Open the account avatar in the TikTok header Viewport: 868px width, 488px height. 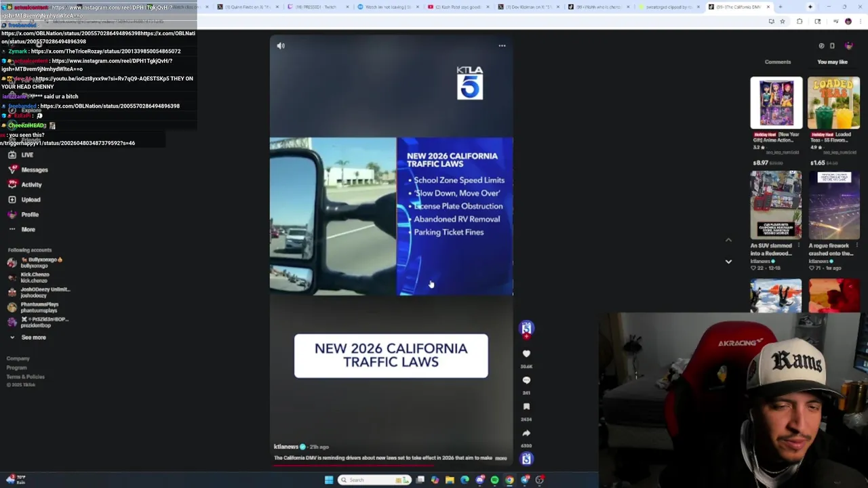click(848, 46)
